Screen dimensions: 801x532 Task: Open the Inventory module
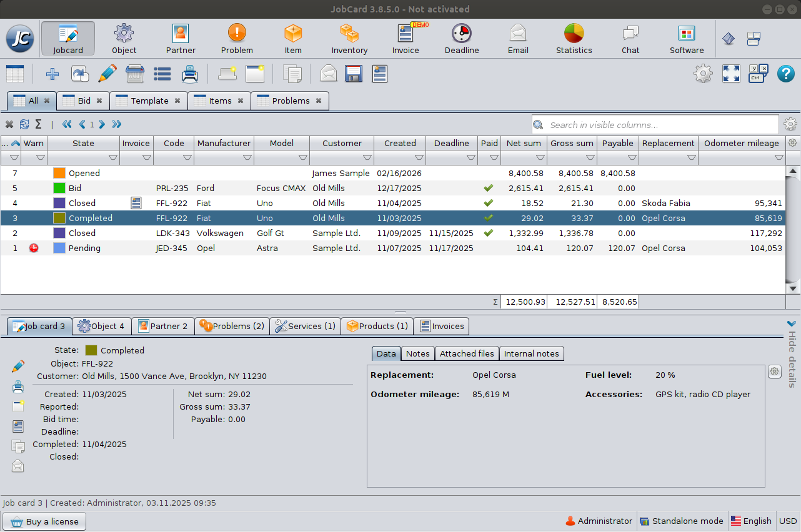[349, 38]
